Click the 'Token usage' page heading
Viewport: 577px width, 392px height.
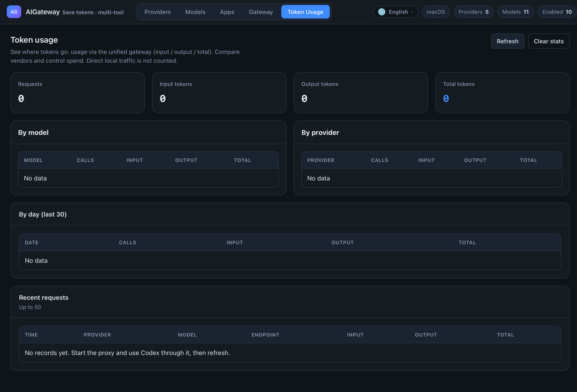coord(34,40)
